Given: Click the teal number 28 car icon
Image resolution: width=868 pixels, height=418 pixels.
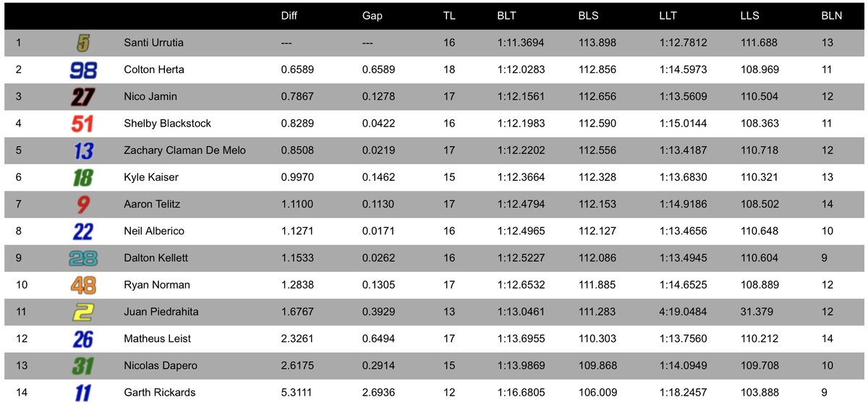Looking at the screenshot, I should pos(83,258).
